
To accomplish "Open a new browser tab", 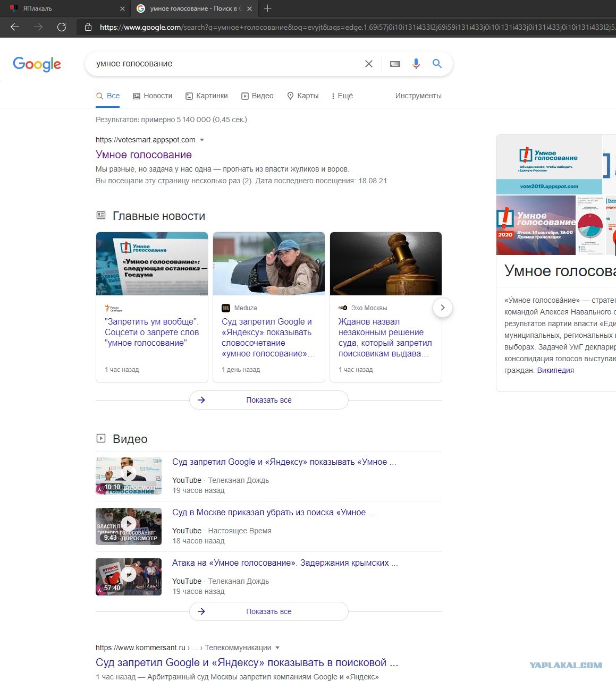I will [x=267, y=8].
